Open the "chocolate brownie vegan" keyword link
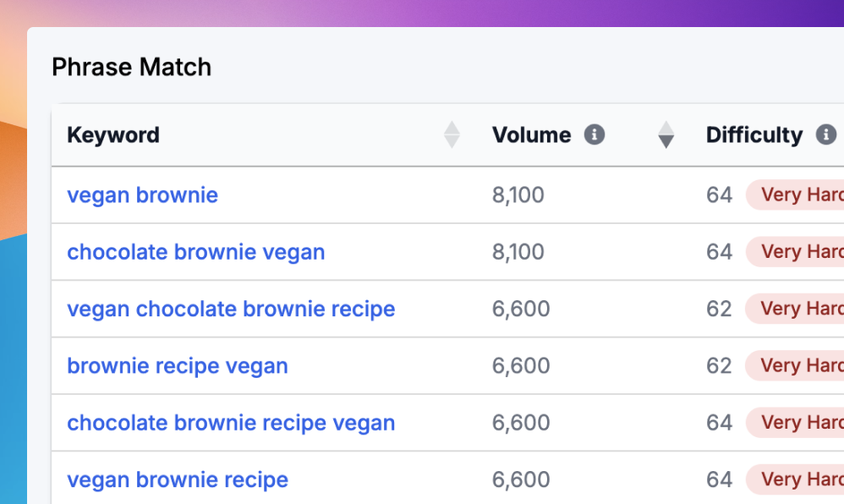This screenshot has width=844, height=504. click(x=195, y=252)
